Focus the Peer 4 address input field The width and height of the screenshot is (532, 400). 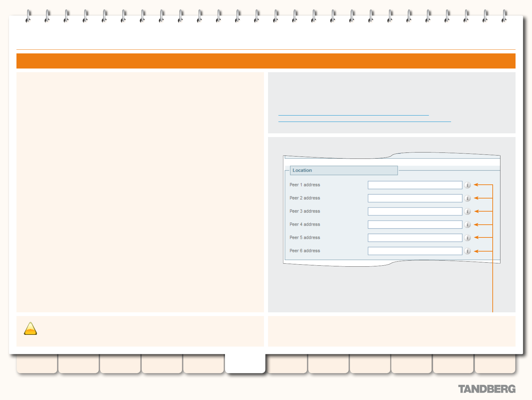pyautogui.click(x=415, y=224)
